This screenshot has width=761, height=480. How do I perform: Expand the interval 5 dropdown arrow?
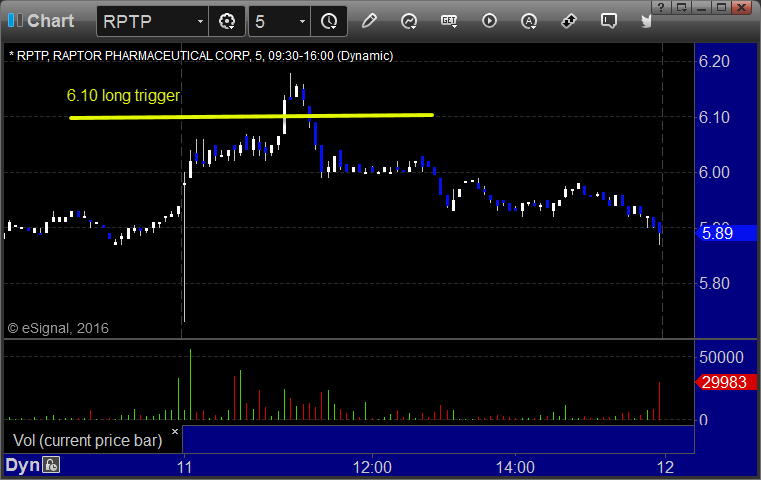(x=302, y=21)
